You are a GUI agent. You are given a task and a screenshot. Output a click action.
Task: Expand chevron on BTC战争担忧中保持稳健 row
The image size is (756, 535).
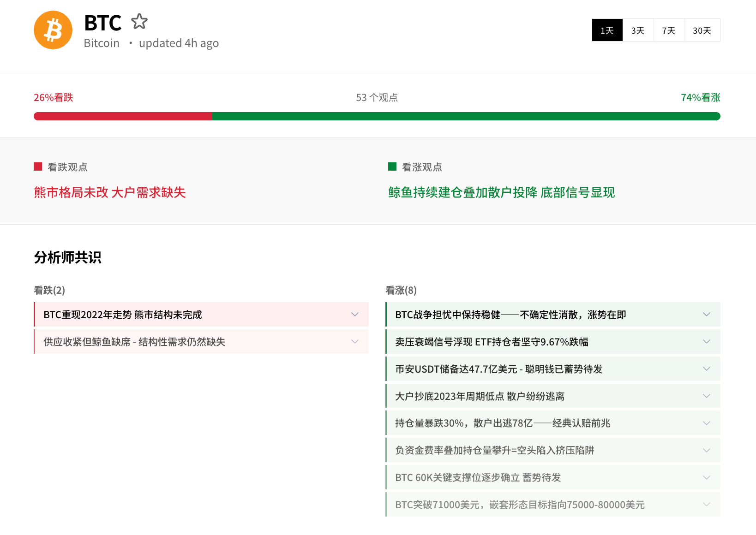706,315
